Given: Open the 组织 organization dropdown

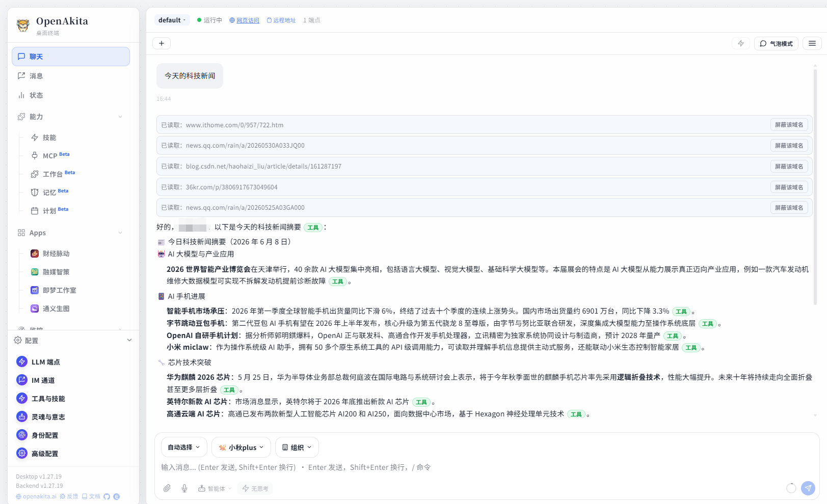Looking at the screenshot, I should click(297, 447).
